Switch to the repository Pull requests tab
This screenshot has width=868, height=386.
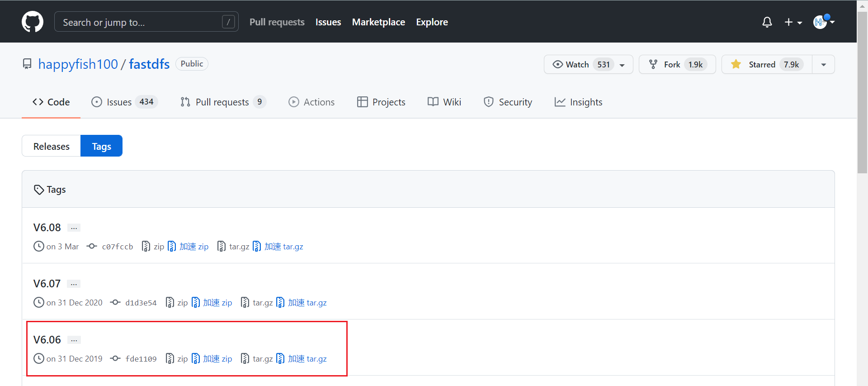[223, 102]
